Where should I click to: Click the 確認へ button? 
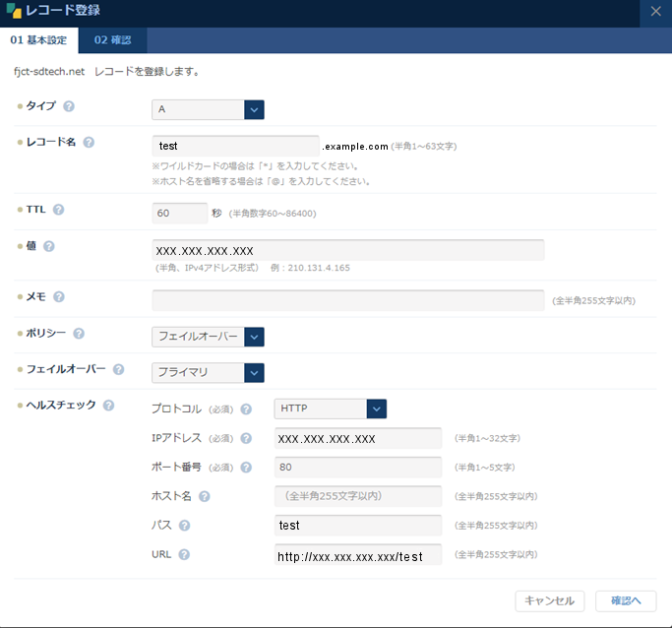[x=626, y=601]
